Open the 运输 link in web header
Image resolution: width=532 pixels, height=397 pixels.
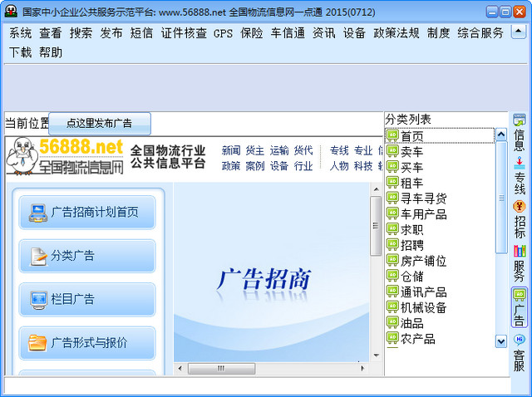(279, 150)
